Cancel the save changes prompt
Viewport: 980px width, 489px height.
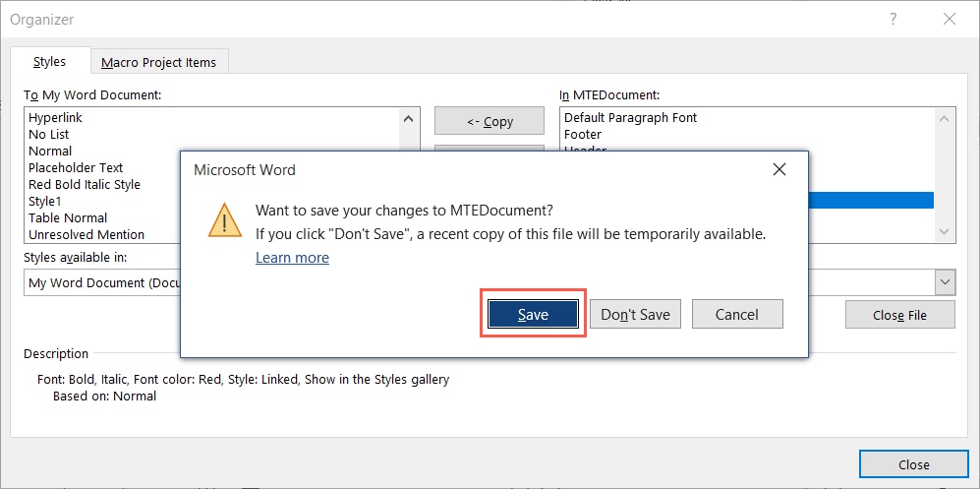point(737,314)
